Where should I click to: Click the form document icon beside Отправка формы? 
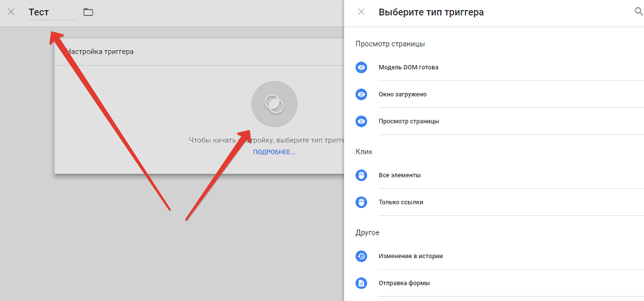coord(361,283)
